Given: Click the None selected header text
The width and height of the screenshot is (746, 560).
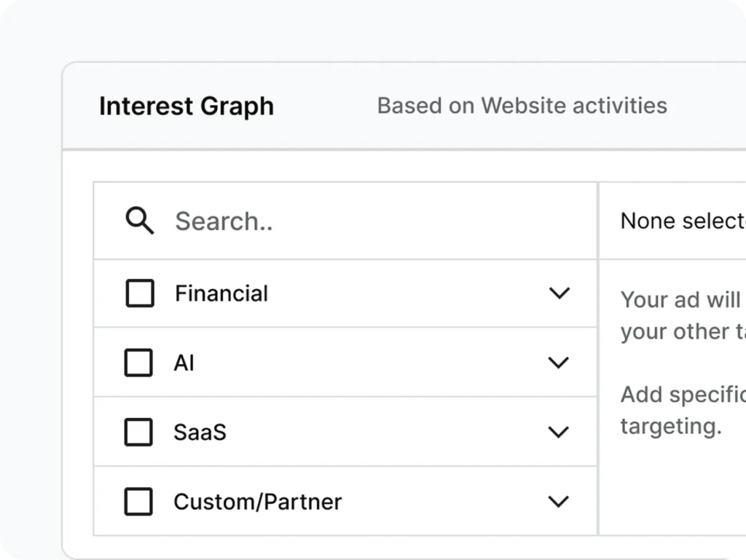Looking at the screenshot, I should click(x=683, y=221).
